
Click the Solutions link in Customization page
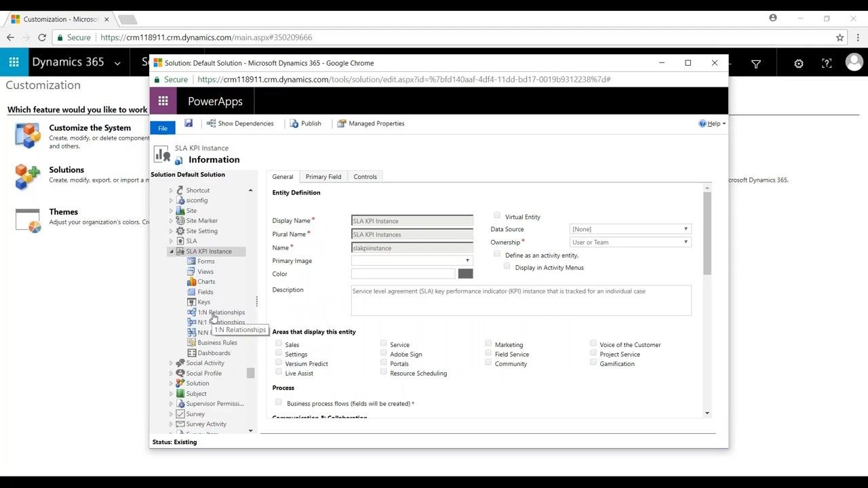click(66, 170)
